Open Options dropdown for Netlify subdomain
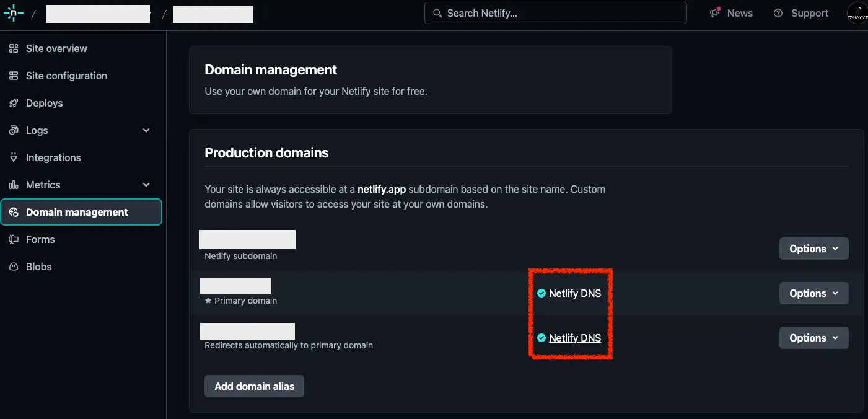Viewport: 868px width, 419px height. pyautogui.click(x=813, y=249)
